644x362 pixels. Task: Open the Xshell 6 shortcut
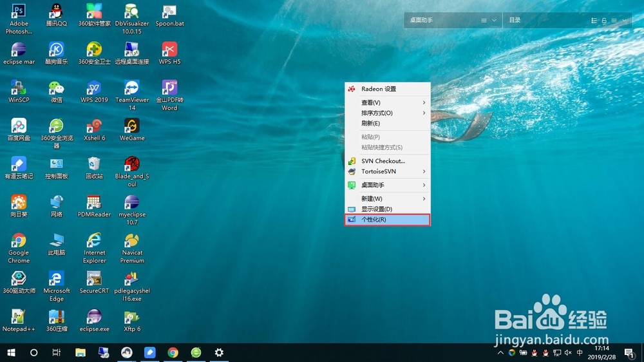point(94,130)
